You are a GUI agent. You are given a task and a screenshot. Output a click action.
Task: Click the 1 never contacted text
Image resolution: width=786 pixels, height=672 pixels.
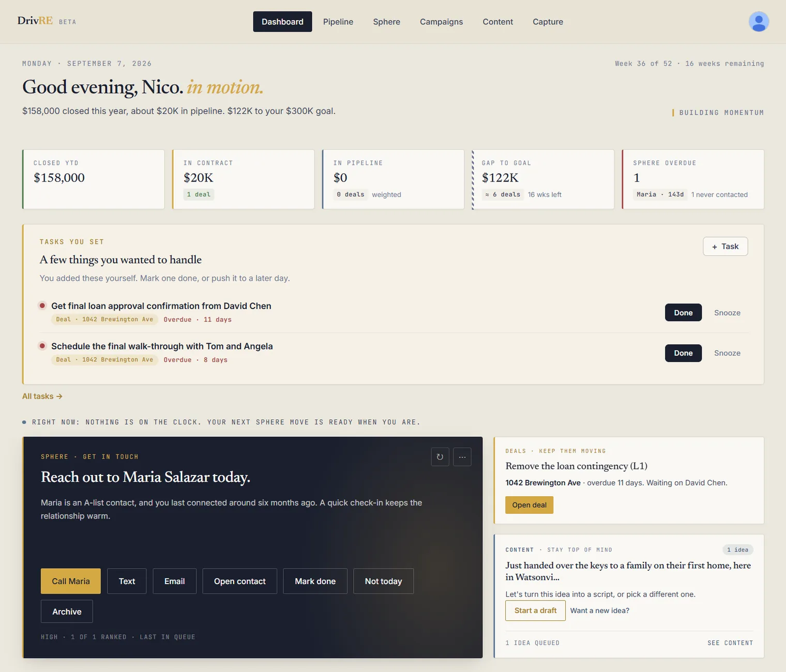click(719, 194)
